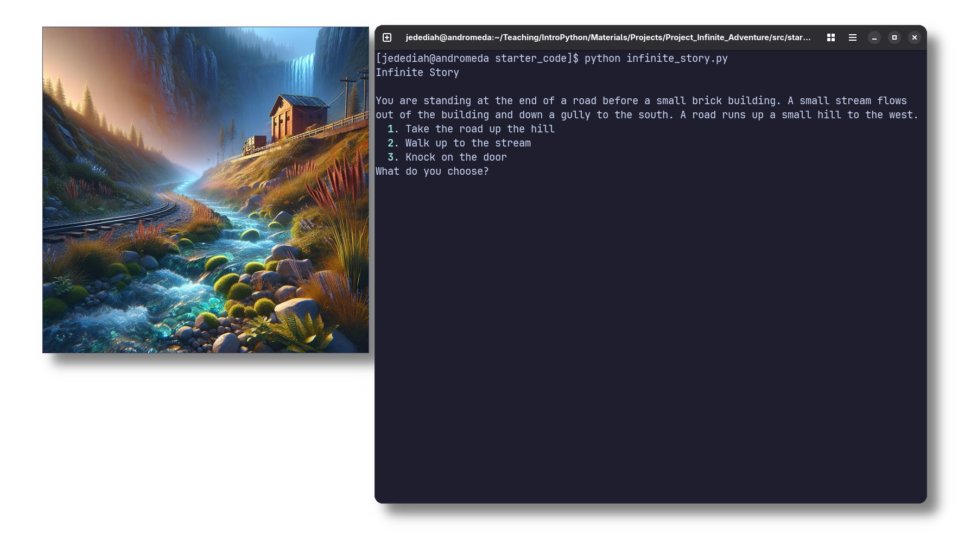Click the Infinite Story title line

coord(417,73)
